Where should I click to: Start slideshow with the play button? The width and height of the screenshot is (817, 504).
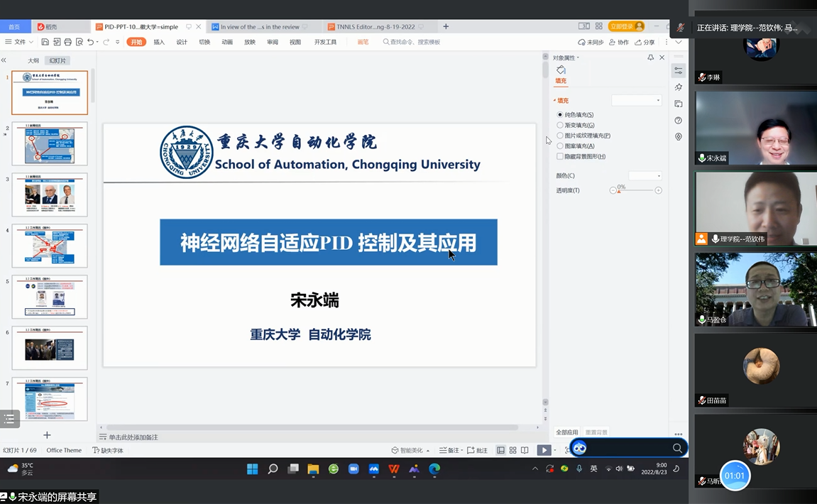pos(543,450)
